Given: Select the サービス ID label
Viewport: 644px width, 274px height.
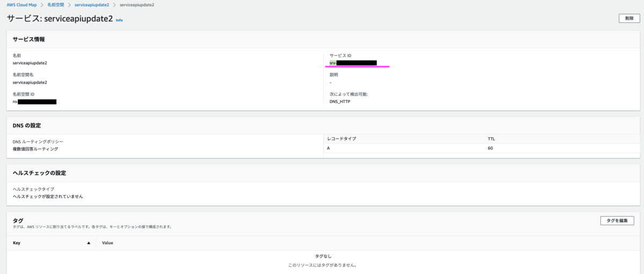Looking at the screenshot, I should point(340,55).
